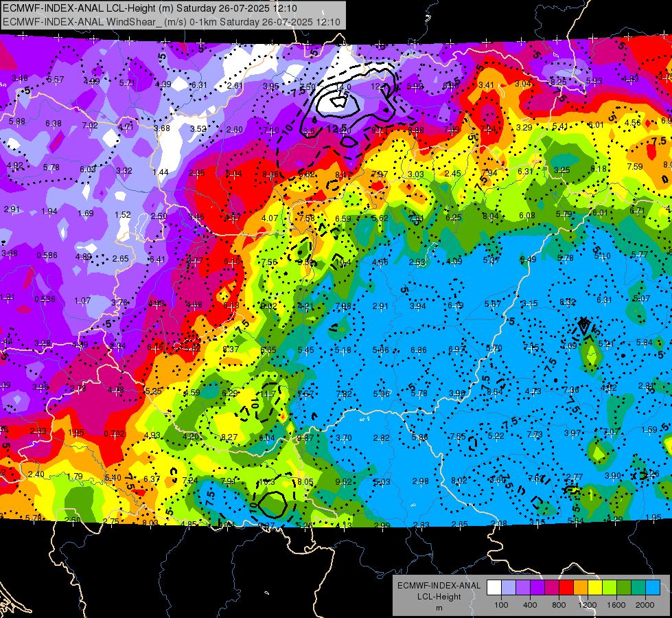Click the legend scale label 800
Screen dimensions: 672x618
pyautogui.click(x=559, y=605)
